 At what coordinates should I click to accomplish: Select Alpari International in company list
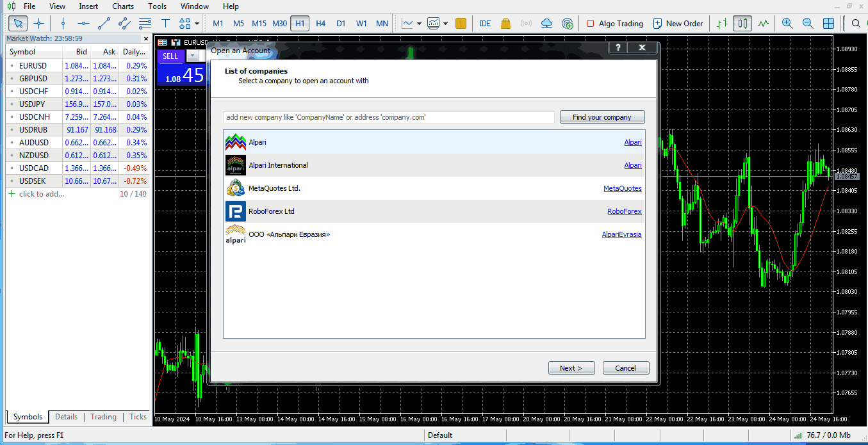(434, 165)
